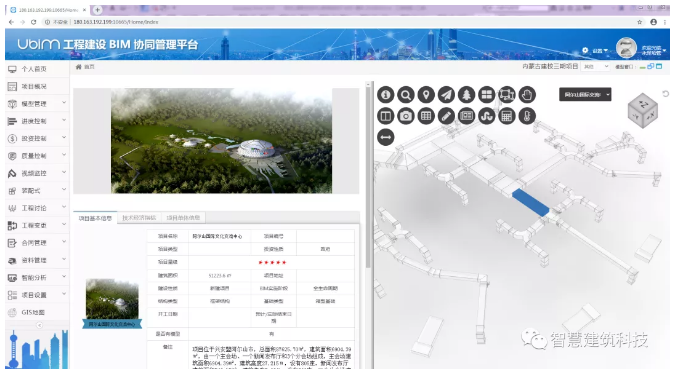Expand the 工程讨论 sidebar menu
The width and height of the screenshot is (676, 374).
tap(37, 208)
